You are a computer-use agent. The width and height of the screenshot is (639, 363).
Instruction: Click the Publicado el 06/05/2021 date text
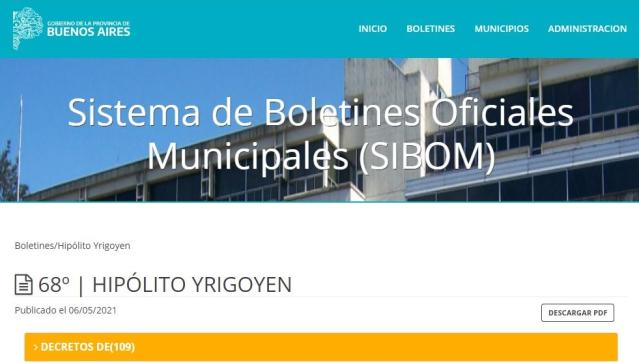[x=66, y=310]
